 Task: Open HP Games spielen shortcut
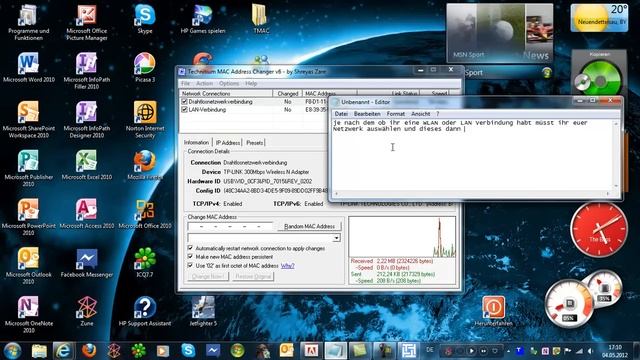point(203,19)
